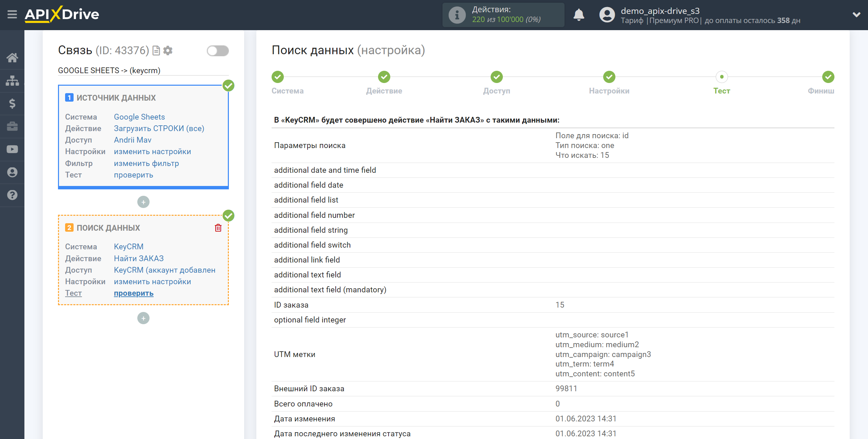Click the optional field integer row
Image resolution: width=868 pixels, height=439 pixels.
553,320
